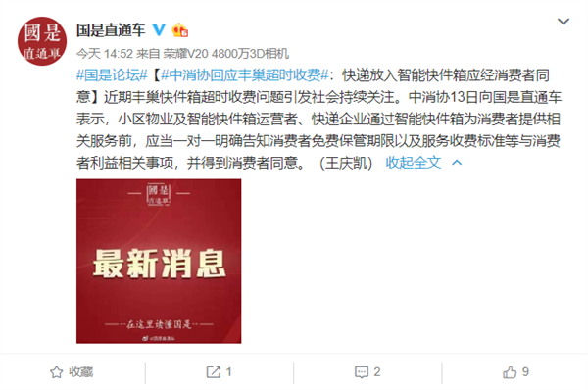This screenshot has height=390, width=588.
Task: Click the repost count 1
Action: (228, 372)
